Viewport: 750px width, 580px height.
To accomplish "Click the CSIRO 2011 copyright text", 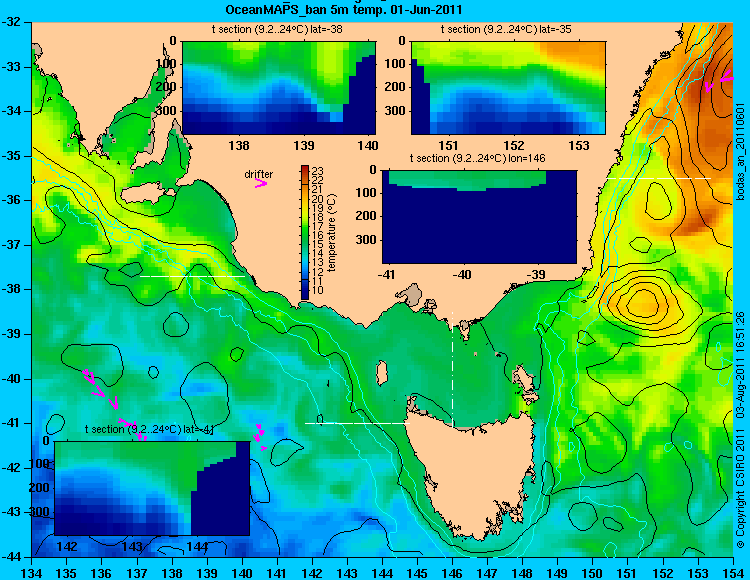I will pos(741,487).
